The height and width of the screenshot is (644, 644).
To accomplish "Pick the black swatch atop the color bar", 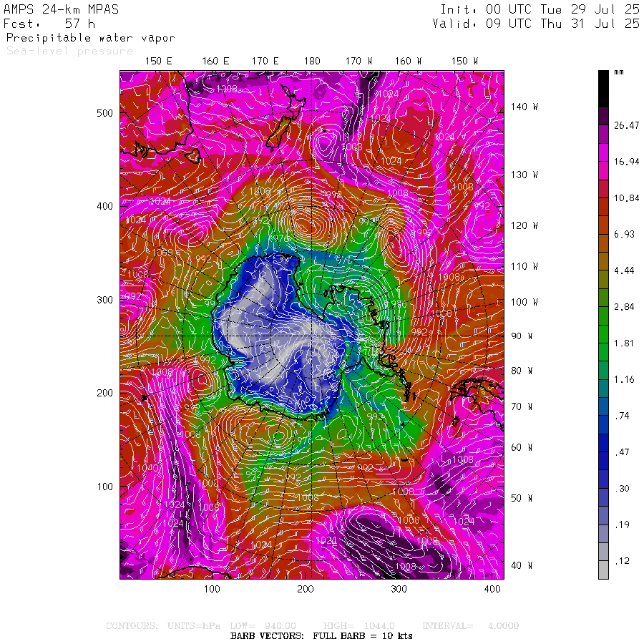I will pyautogui.click(x=603, y=89).
